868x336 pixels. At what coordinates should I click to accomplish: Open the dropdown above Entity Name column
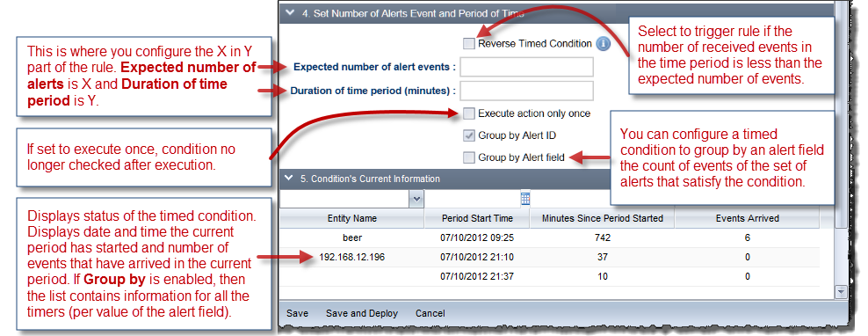[416, 199]
